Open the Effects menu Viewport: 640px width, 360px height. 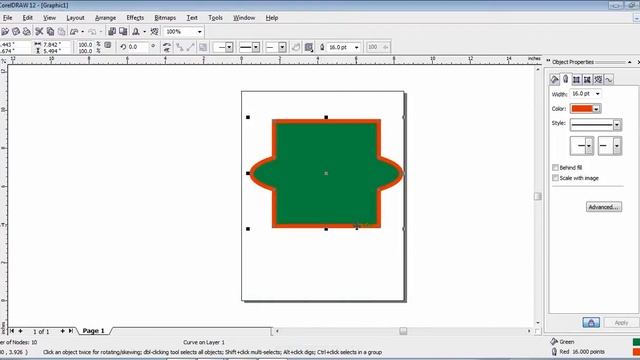[x=135, y=18]
